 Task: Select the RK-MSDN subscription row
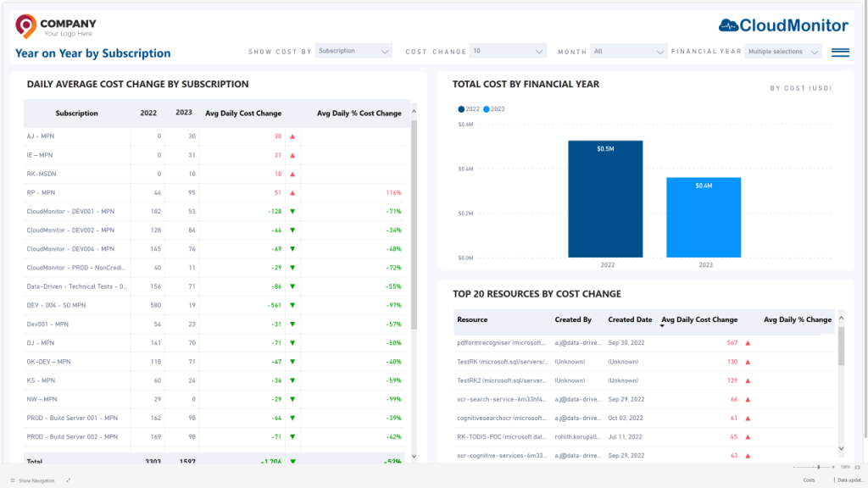click(214, 174)
